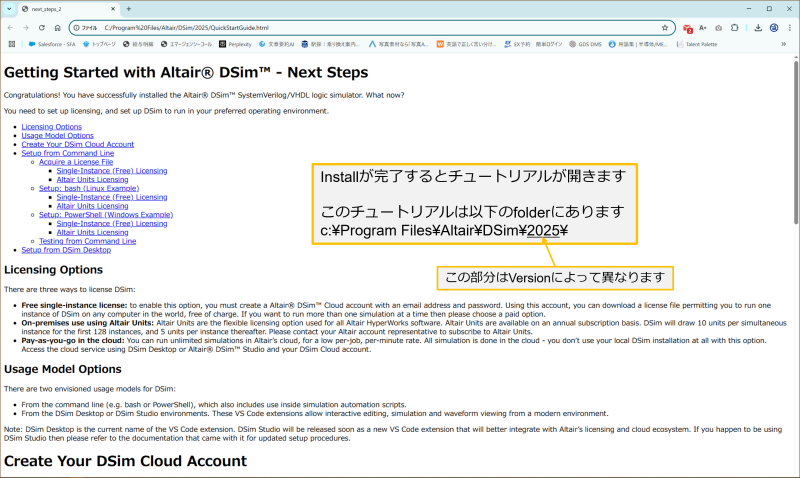Jump to Setup from Command Line link
Viewport: 800px width, 478px height.
68,153
